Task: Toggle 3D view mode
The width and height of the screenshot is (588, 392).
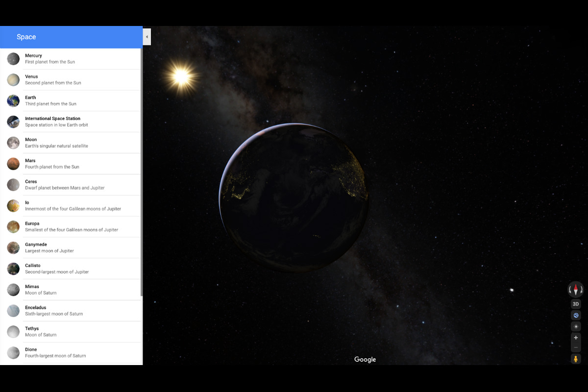Action: pyautogui.click(x=576, y=304)
